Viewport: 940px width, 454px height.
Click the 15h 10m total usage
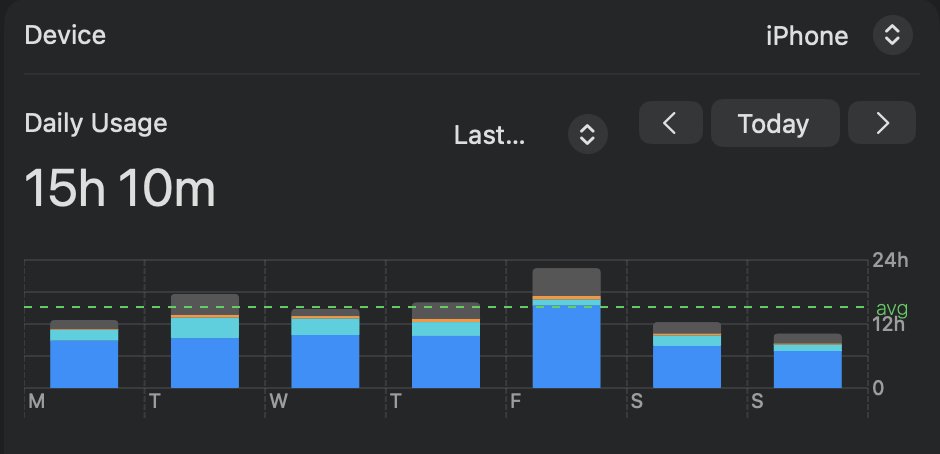[120, 188]
